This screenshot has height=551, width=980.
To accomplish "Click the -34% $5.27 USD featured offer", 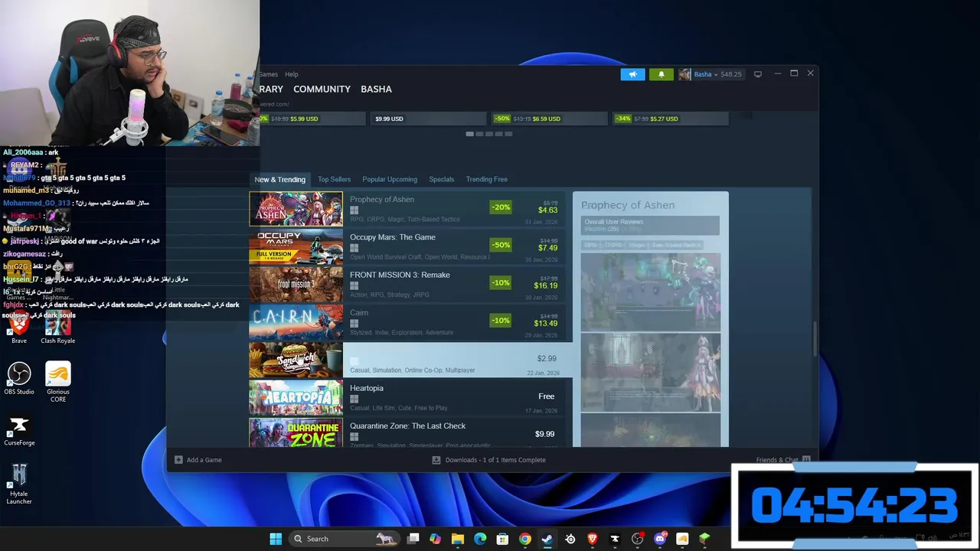I will pyautogui.click(x=670, y=119).
